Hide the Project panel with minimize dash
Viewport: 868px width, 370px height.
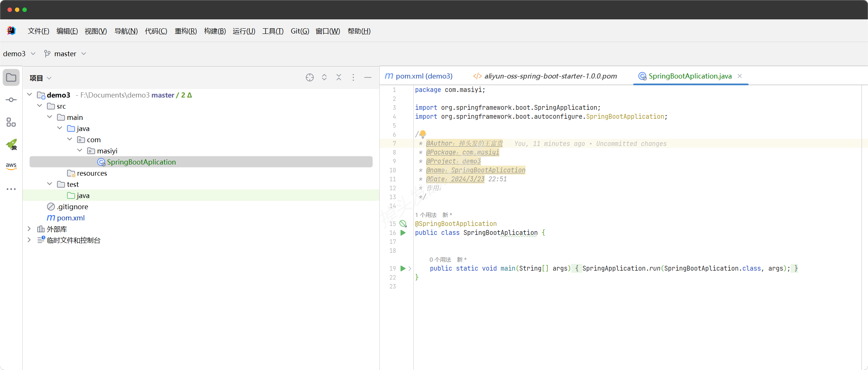coord(368,77)
